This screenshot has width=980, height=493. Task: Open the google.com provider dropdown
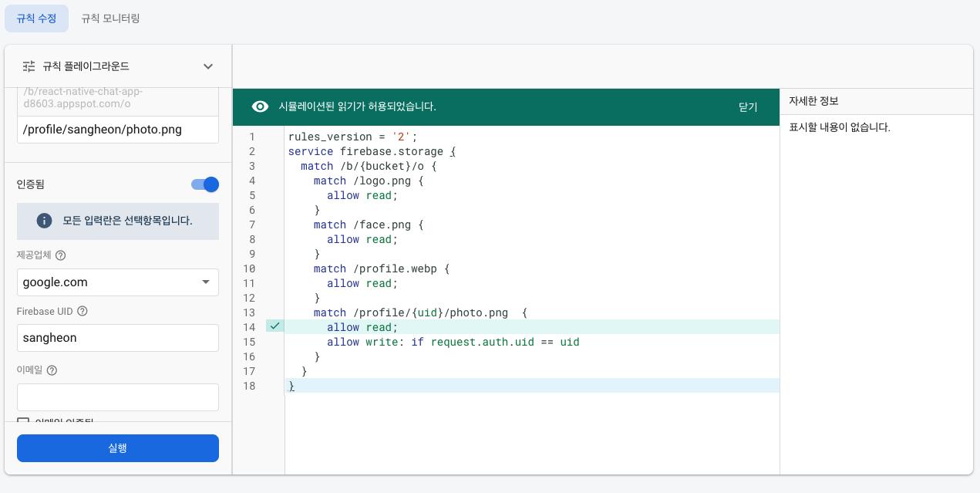(118, 282)
